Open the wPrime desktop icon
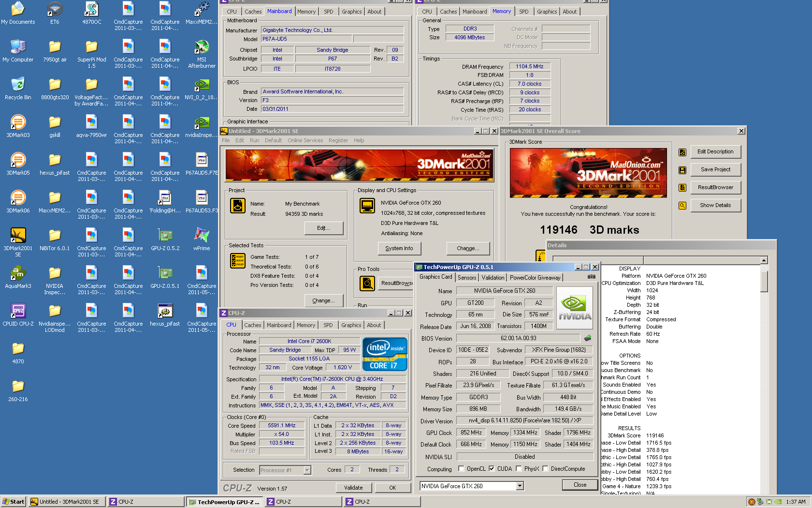The image size is (812, 508). coord(202,239)
